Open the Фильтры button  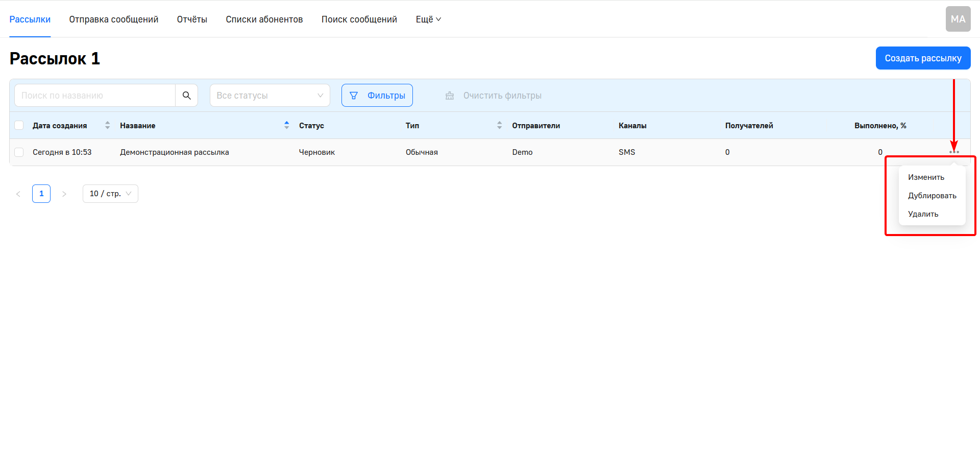click(377, 96)
